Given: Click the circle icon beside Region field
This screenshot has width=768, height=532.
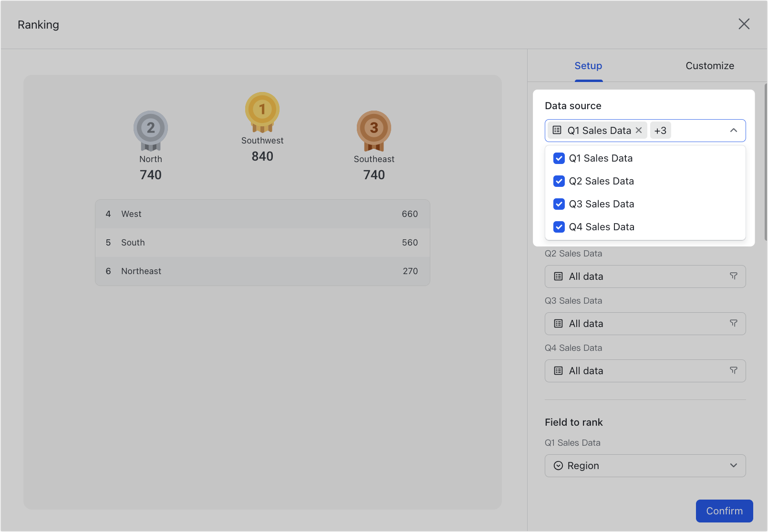Looking at the screenshot, I should 558,465.
